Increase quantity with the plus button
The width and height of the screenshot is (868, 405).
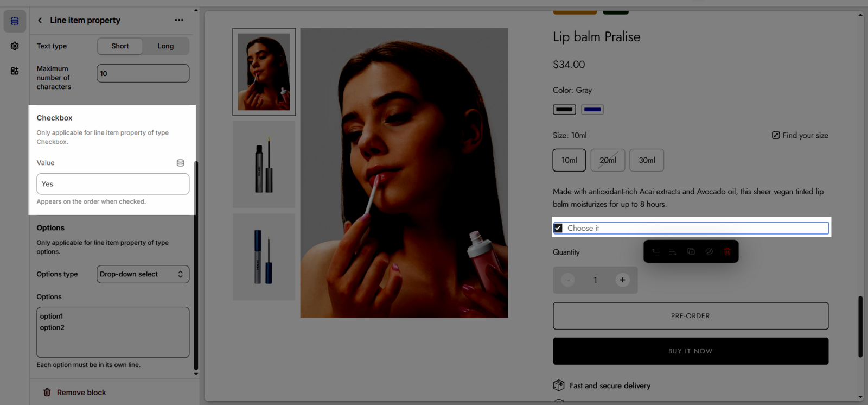click(622, 280)
